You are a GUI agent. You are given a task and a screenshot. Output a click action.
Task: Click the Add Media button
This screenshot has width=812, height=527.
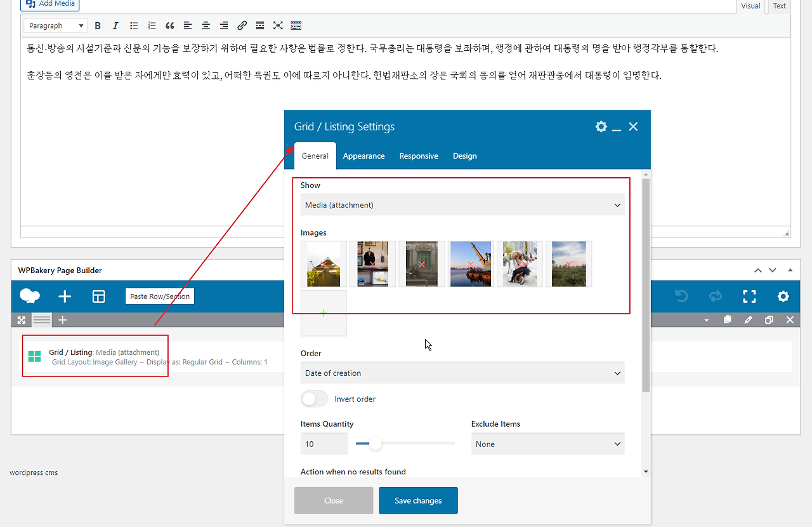[x=50, y=4]
